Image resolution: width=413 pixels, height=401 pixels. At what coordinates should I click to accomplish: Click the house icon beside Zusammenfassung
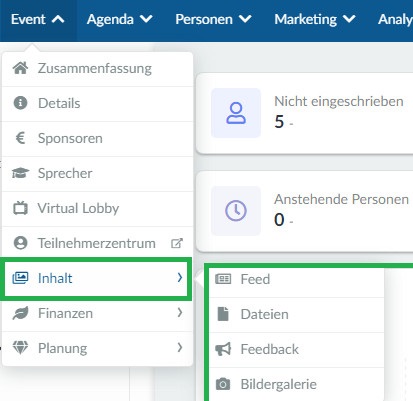click(20, 68)
